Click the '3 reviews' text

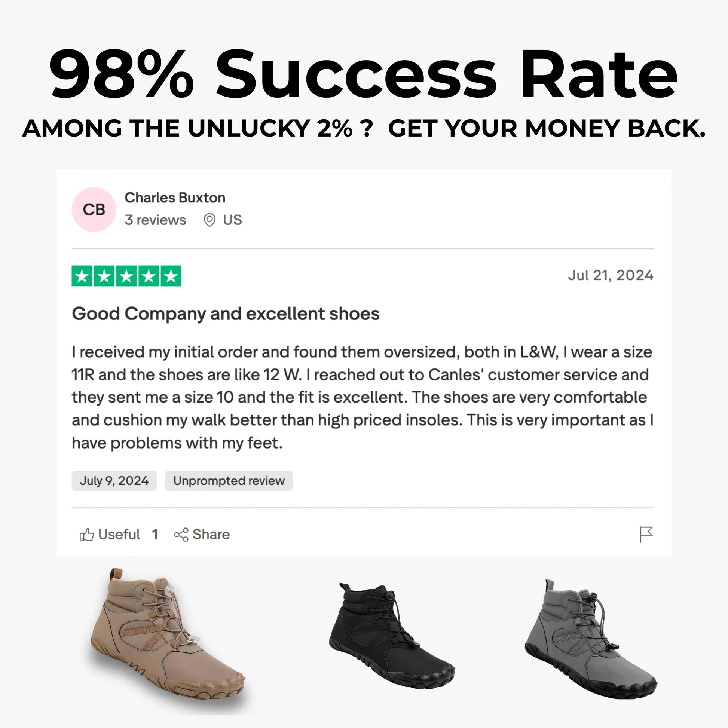(x=155, y=220)
